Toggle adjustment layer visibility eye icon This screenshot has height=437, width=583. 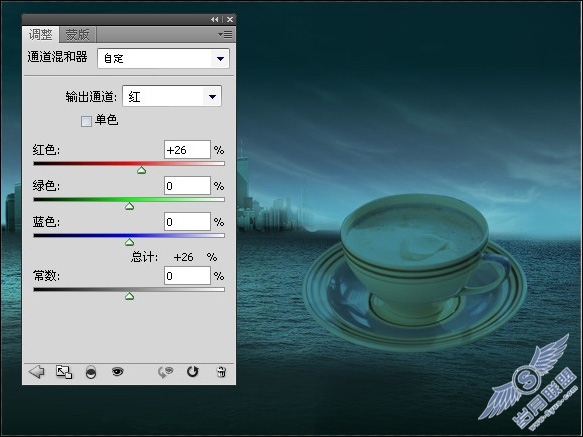pos(117,371)
